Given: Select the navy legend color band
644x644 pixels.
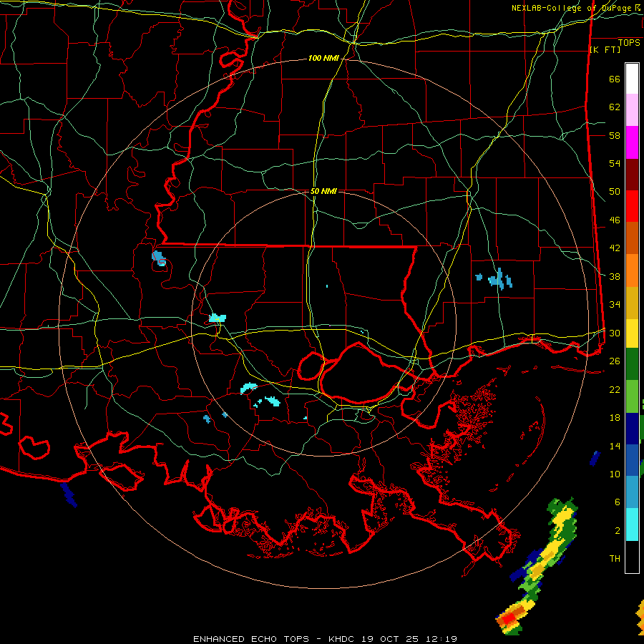Looking at the screenshot, I should click(x=632, y=429).
